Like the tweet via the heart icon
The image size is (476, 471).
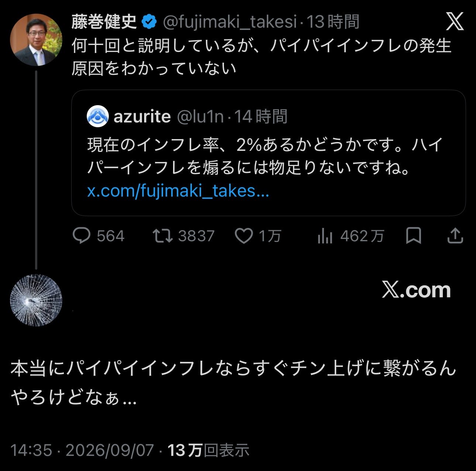pyautogui.click(x=244, y=236)
